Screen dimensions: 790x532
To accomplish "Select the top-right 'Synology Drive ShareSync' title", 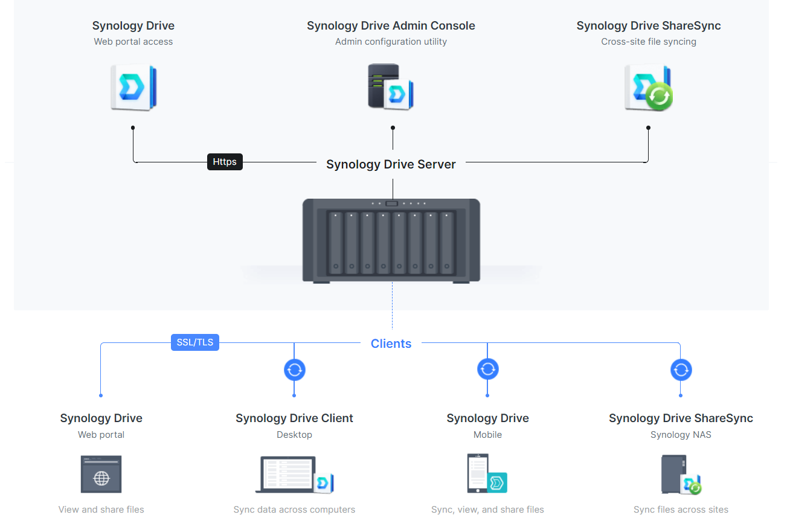I will (649, 26).
